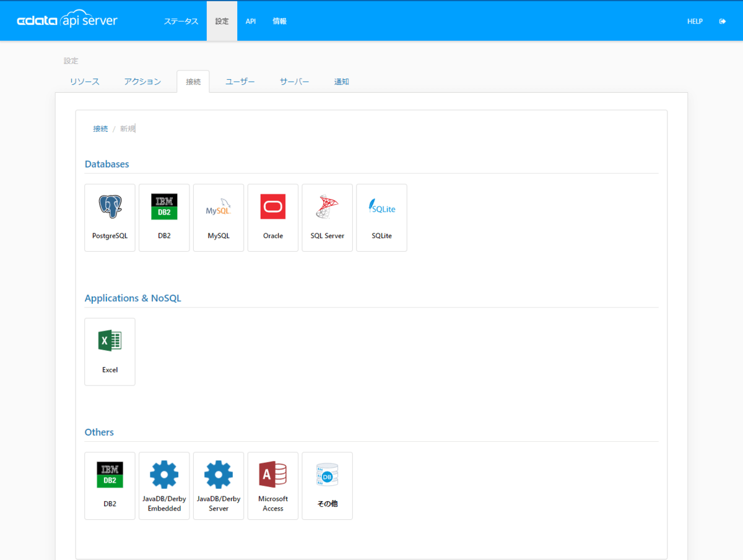Choose the DB2 icon under Databases
Viewport: 743px width, 560px height.
pyautogui.click(x=164, y=217)
